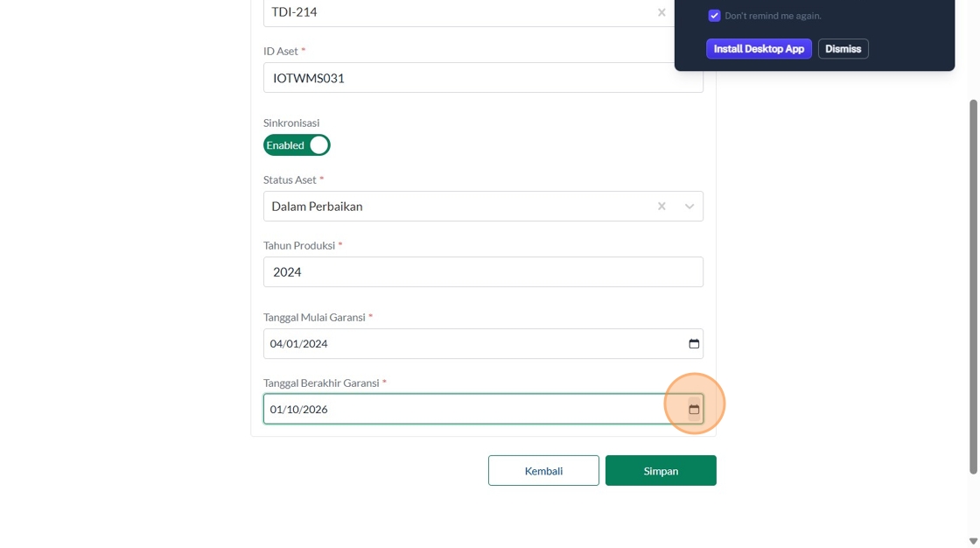
Task: Select year 2026 in Tanggal Berakhir Garansi
Action: [x=315, y=410]
